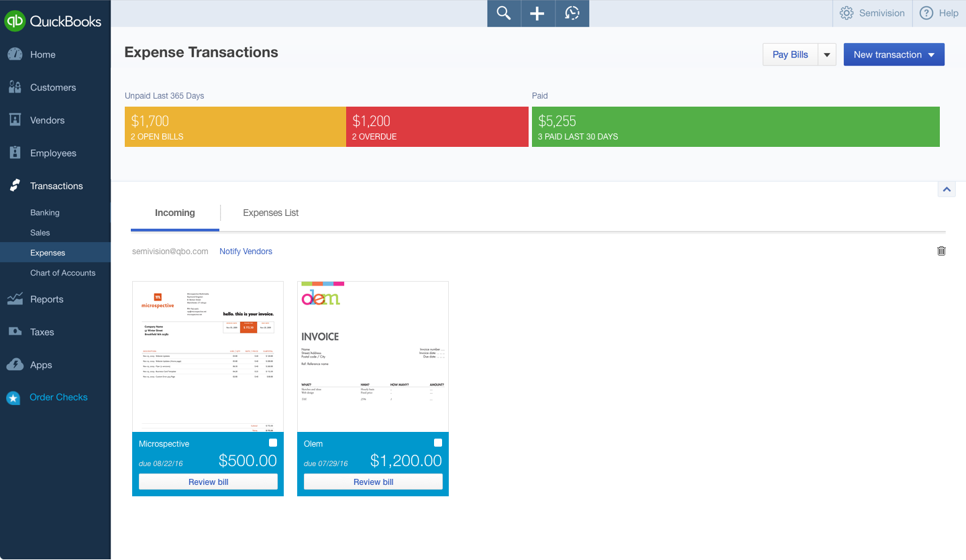Image resolution: width=966 pixels, height=560 pixels.
Task: Select the Microspective bill checkbox
Action: point(273,443)
